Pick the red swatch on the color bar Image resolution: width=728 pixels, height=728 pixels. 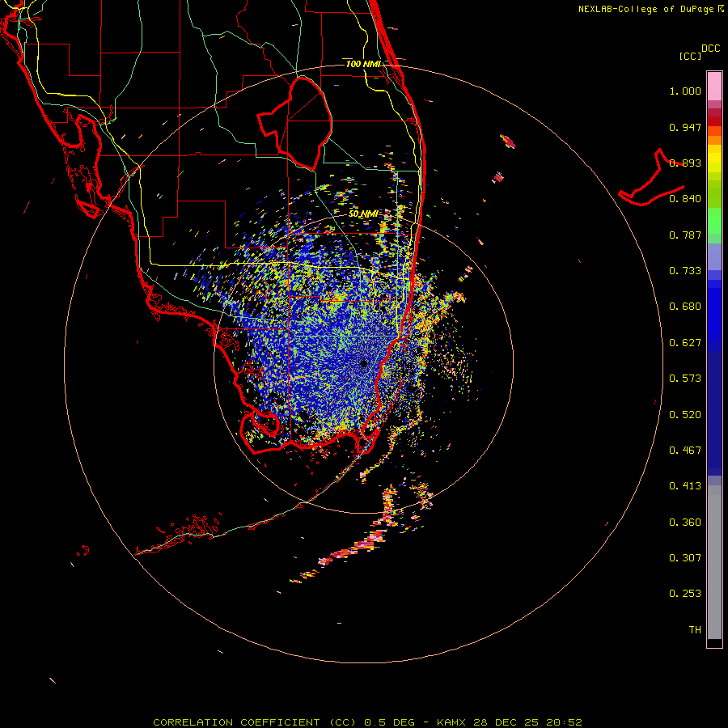pyautogui.click(x=714, y=121)
